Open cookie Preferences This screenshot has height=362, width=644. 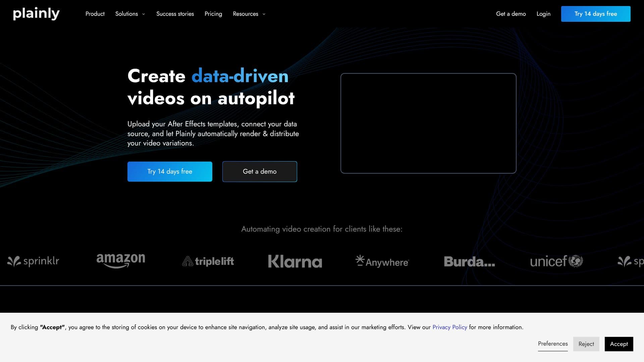tap(553, 344)
